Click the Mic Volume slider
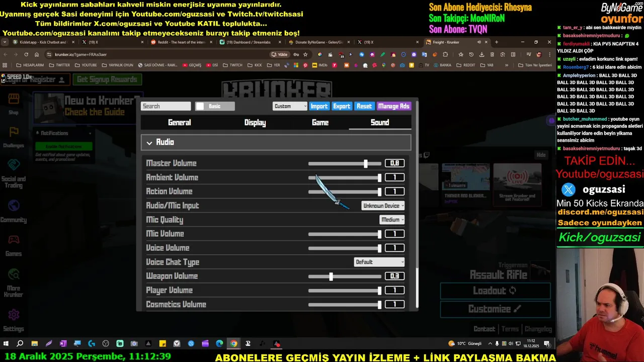 click(x=345, y=234)
